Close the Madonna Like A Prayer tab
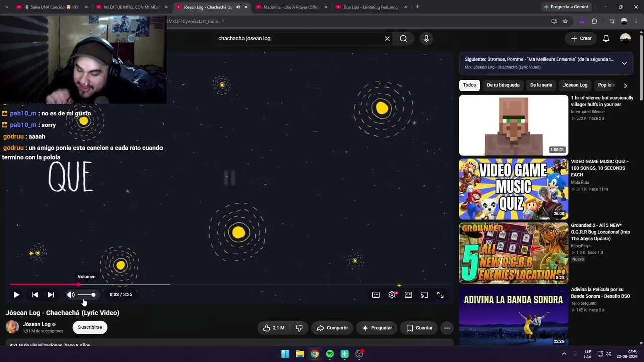 click(326, 7)
